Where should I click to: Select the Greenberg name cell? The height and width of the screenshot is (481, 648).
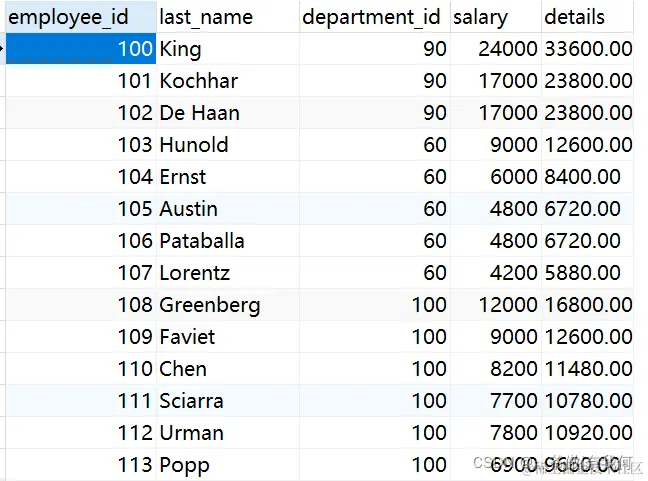(228, 305)
